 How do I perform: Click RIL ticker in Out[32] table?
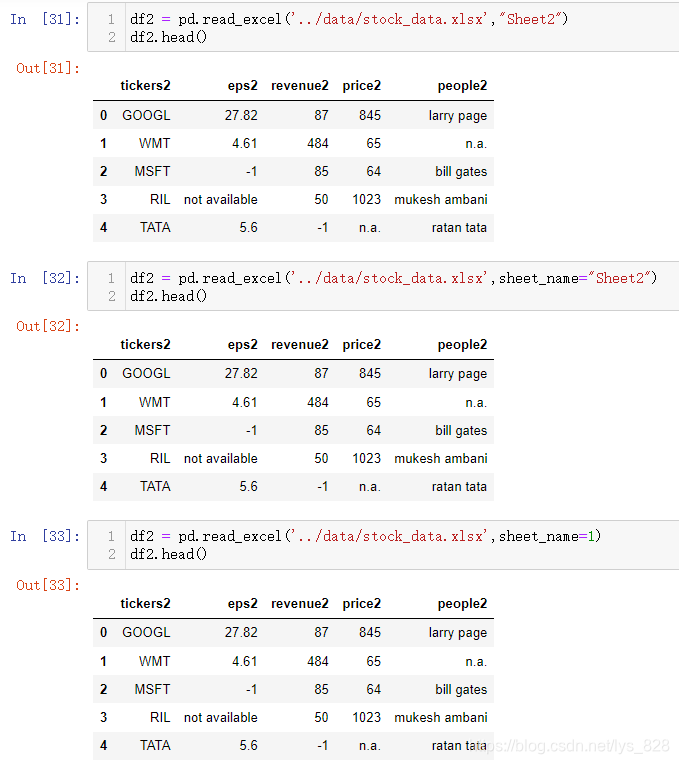pyautogui.click(x=160, y=458)
